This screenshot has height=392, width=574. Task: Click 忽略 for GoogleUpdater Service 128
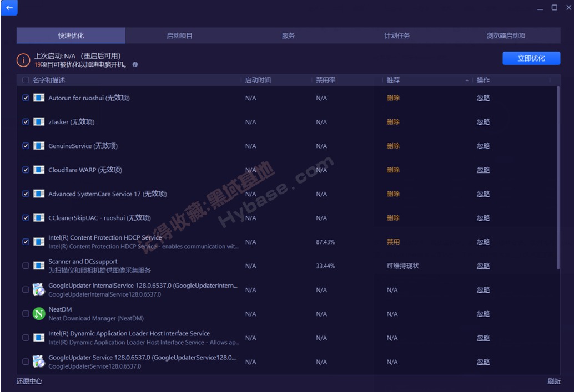click(483, 362)
